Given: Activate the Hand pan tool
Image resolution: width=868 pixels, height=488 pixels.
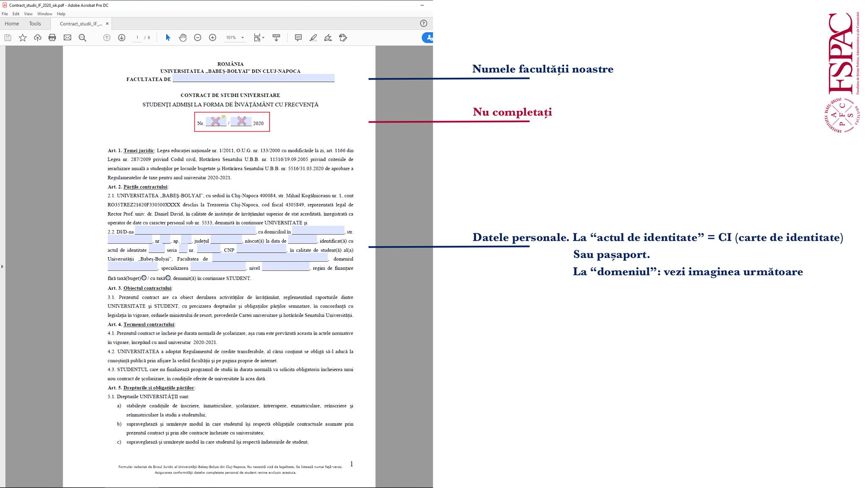Looking at the screenshot, I should [x=183, y=38].
